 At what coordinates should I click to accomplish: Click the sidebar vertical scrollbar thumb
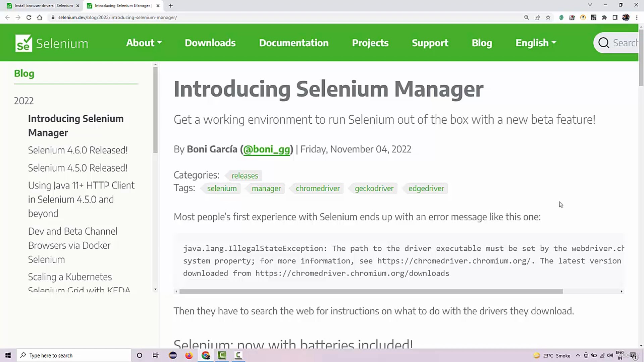tap(155, 110)
